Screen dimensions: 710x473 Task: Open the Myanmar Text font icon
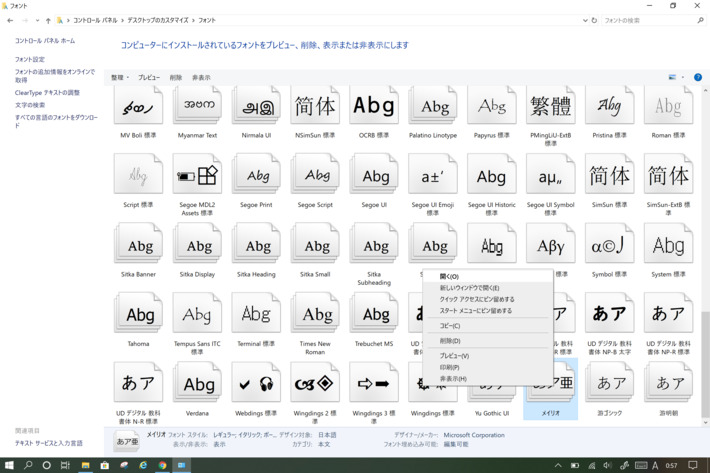197,107
